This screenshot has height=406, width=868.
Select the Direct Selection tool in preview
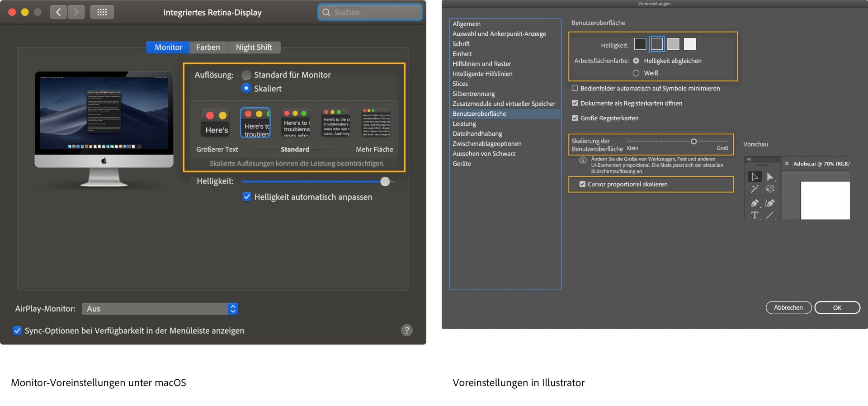click(x=770, y=176)
